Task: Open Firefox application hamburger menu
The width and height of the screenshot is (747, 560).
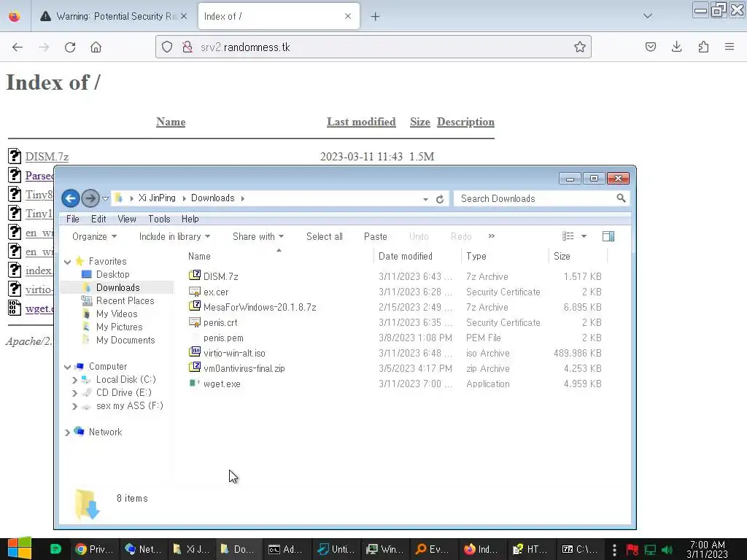Action: [x=729, y=47]
